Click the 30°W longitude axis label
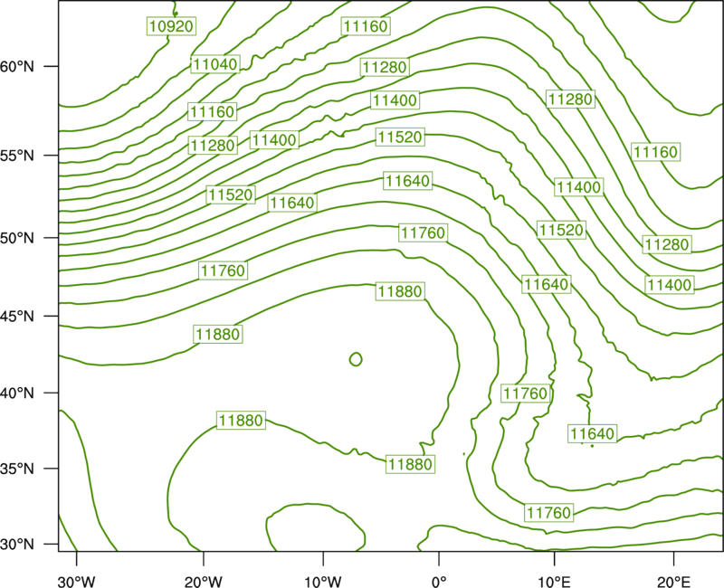Viewport: 724px width, 588px height. point(77,582)
